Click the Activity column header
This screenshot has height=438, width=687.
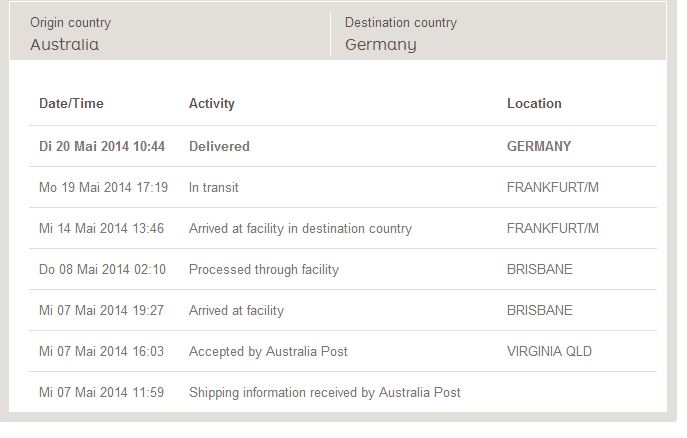(x=212, y=104)
